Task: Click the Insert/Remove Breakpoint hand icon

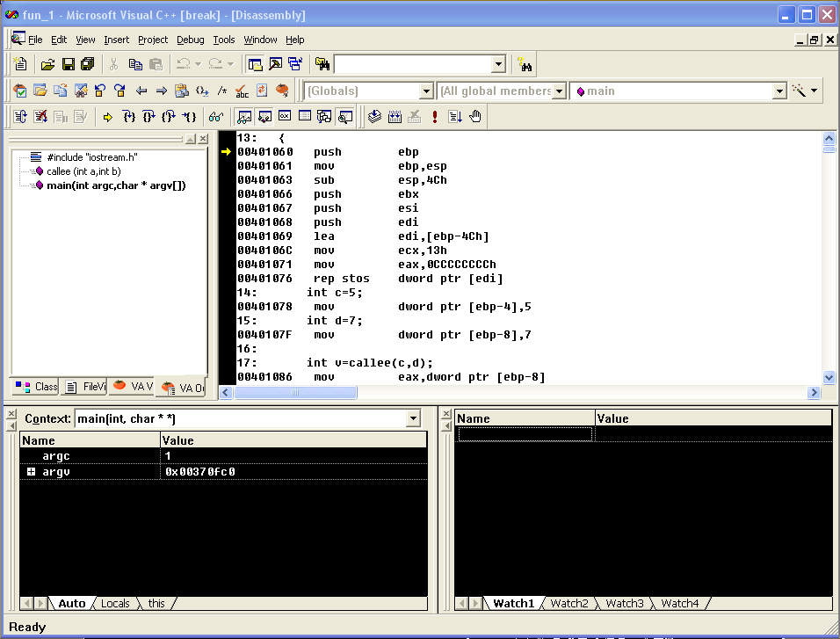Action: point(475,117)
